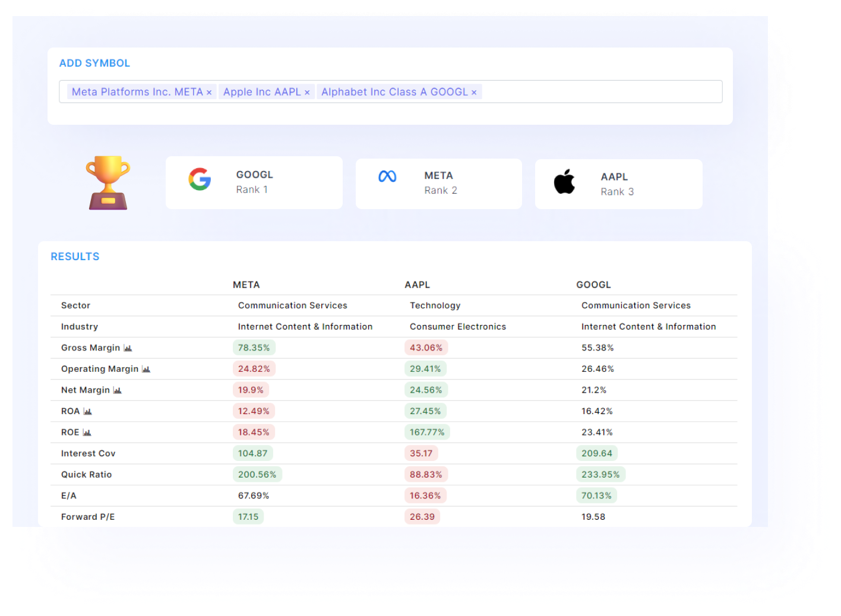Viewport: 841px width, 616px height.
Task: Remove Alphabet Inc Class A GOOGL tag
Action: (474, 93)
